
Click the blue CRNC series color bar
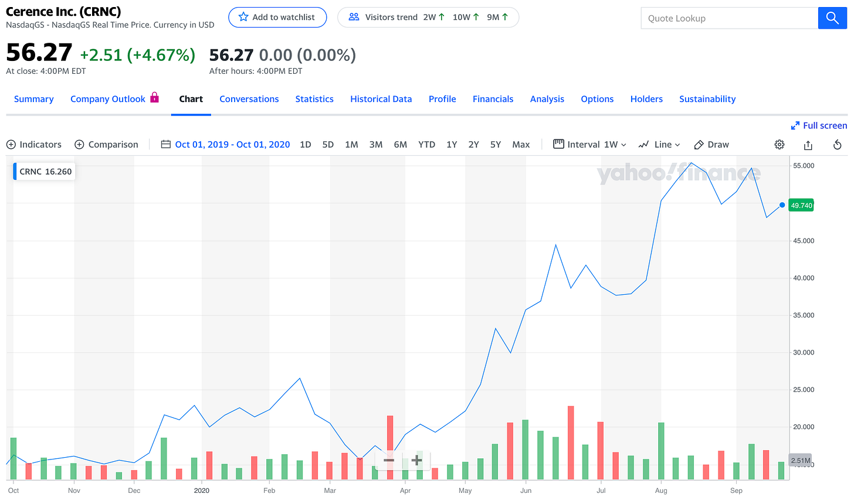pos(15,172)
